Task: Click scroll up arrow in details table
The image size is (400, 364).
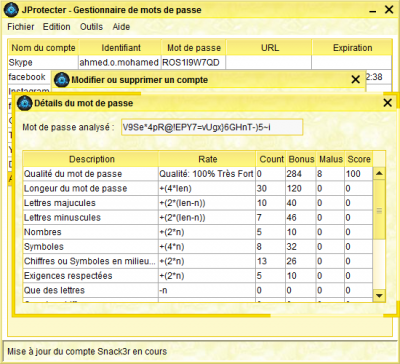Action: point(379,173)
